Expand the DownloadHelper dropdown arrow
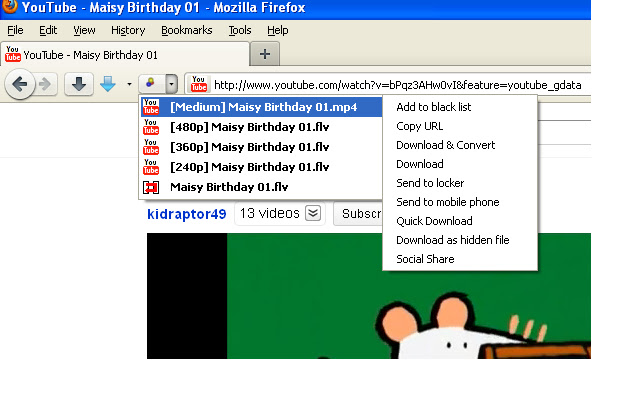 171,84
